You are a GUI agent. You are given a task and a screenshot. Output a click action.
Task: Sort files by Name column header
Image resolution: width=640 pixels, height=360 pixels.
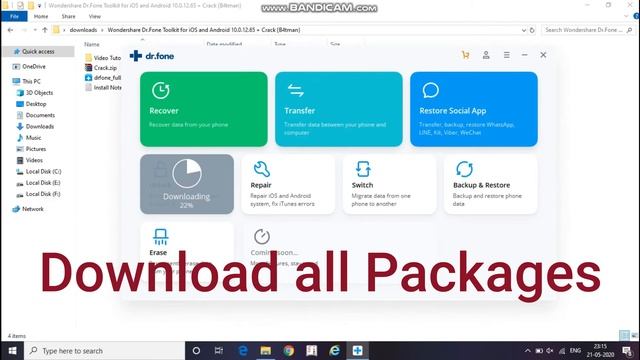pyautogui.click(x=92, y=44)
